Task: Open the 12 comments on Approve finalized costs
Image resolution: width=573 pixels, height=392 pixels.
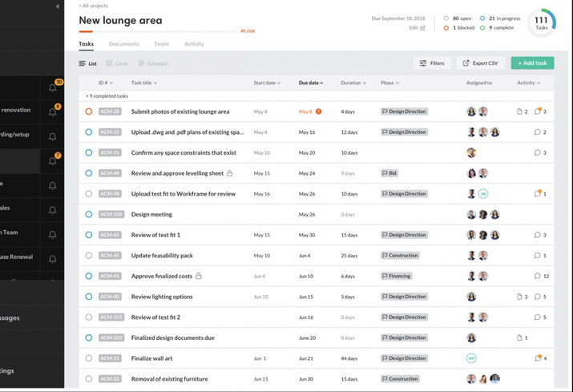Action: click(537, 276)
